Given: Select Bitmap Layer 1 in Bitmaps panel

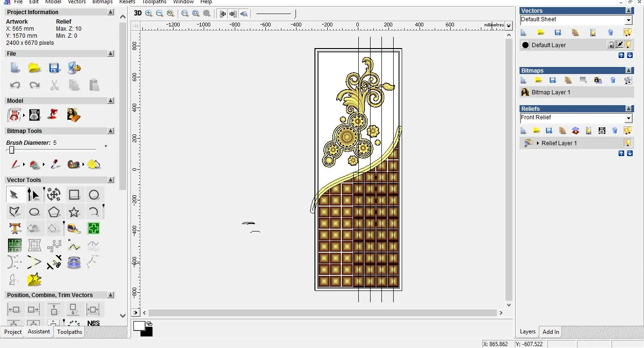Looking at the screenshot, I should [x=551, y=92].
